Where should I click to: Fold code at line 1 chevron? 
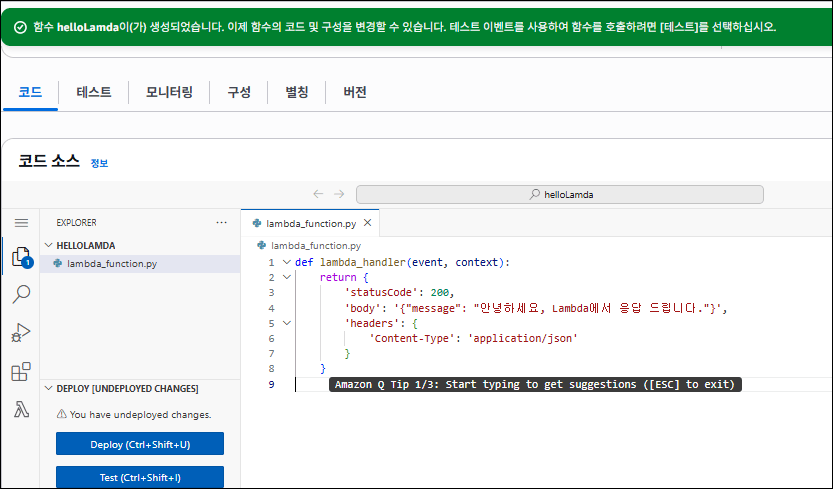[x=287, y=262]
